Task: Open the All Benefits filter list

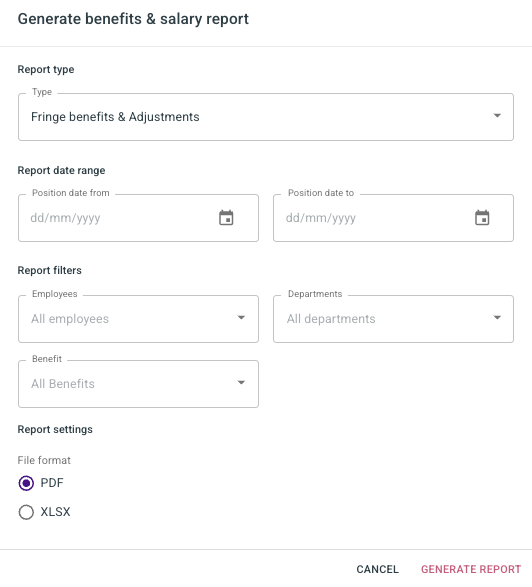Action: tap(138, 384)
